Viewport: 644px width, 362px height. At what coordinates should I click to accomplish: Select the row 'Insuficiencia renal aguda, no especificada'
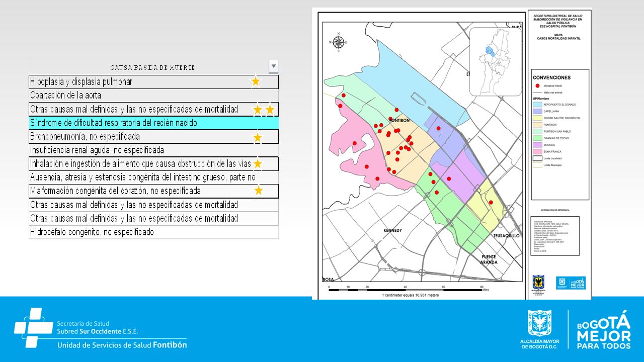(154, 150)
